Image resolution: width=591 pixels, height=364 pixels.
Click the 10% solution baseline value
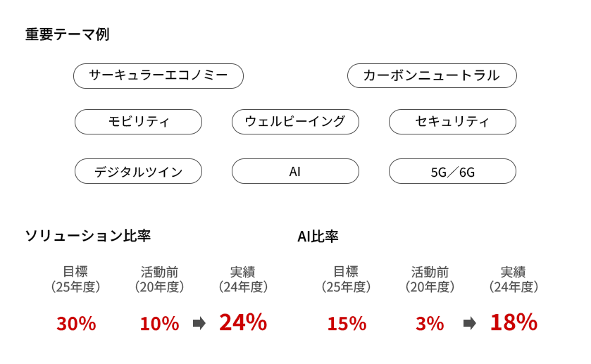pos(159,324)
